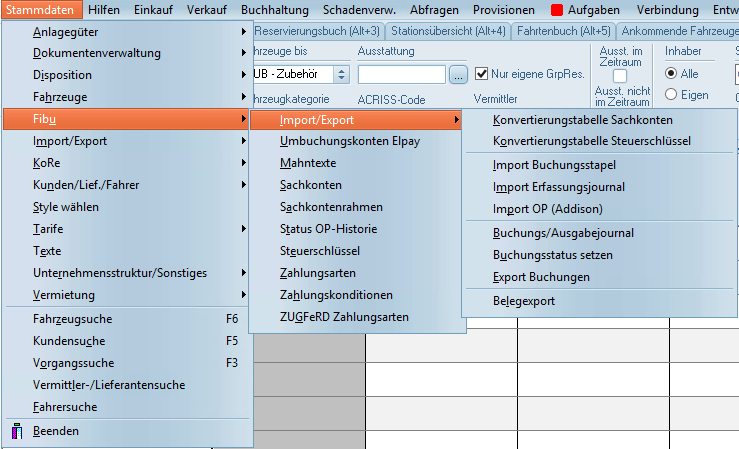739x449 pixels.
Task: Click the Beenden exit icon
Action: coord(16,431)
